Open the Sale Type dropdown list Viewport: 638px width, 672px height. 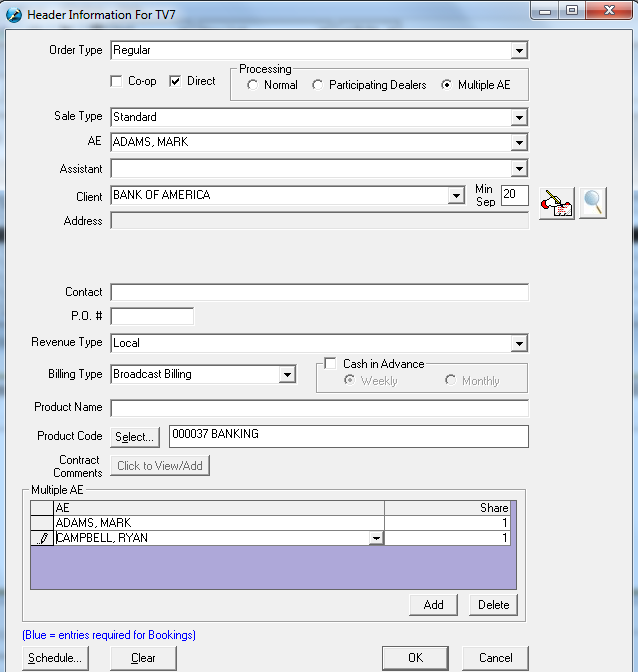click(519, 117)
